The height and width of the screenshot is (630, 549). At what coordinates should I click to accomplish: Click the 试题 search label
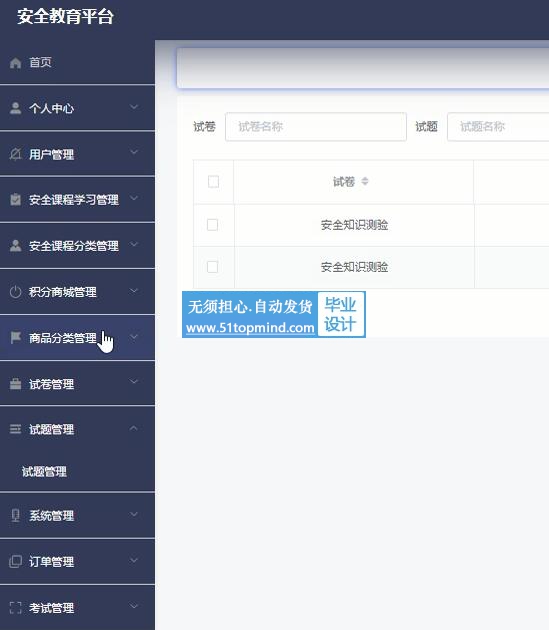click(426, 127)
